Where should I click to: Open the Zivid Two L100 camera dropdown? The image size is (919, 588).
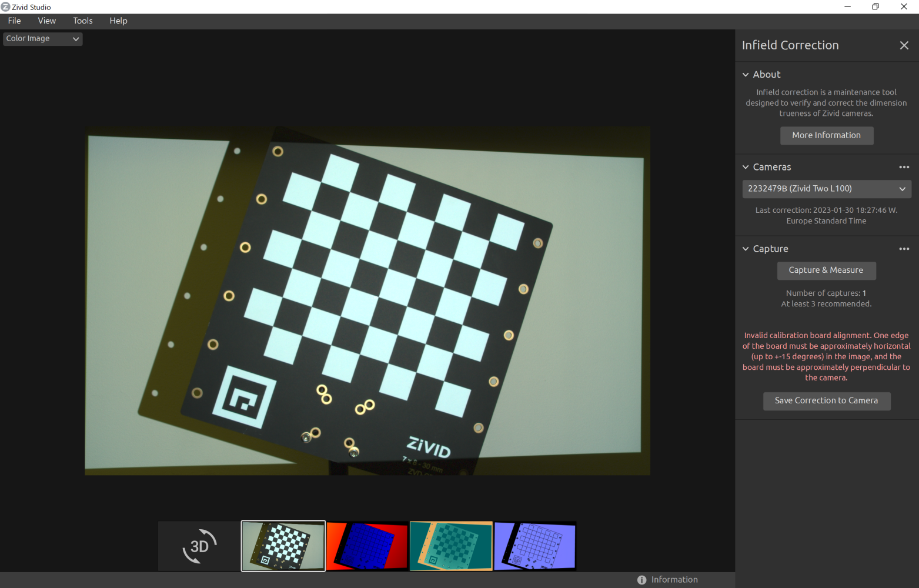point(826,189)
